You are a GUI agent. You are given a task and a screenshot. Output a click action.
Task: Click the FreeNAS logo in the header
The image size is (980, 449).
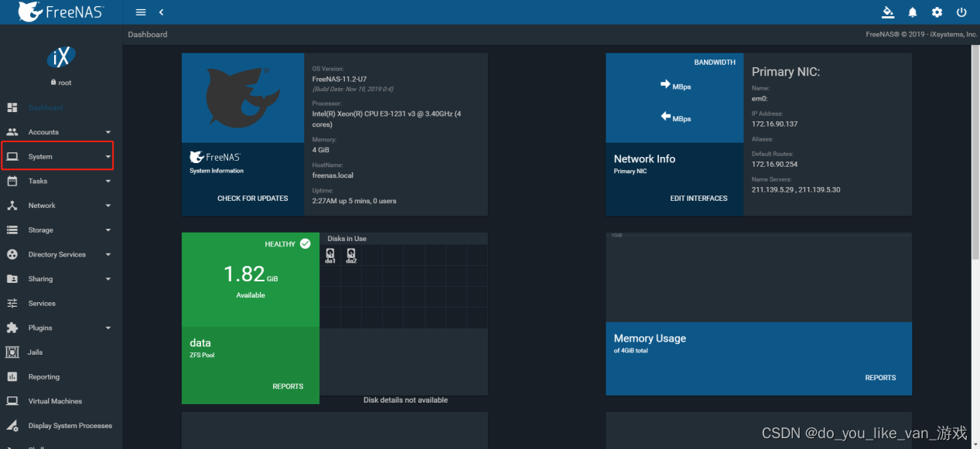point(61,12)
